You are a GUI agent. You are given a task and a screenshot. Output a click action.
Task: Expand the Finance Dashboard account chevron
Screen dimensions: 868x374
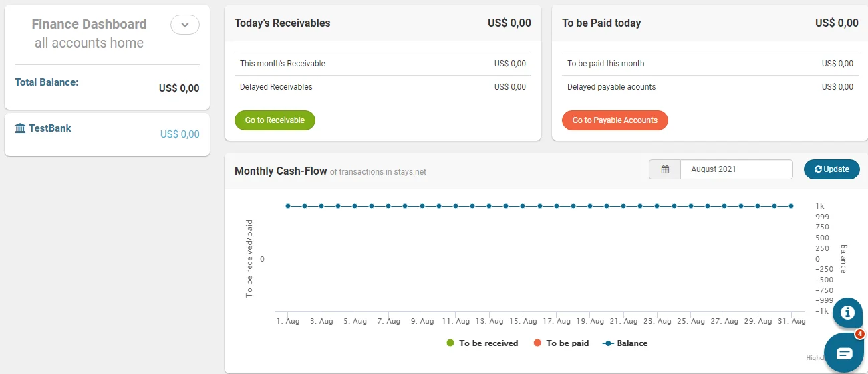[185, 25]
